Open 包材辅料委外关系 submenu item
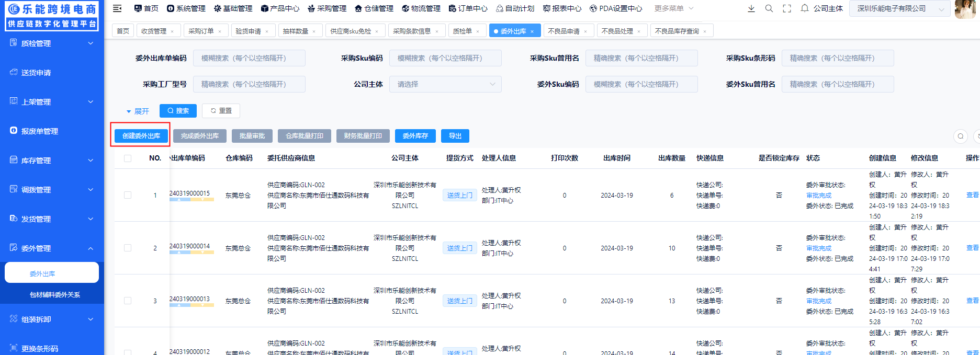The image size is (980, 355). pyautogui.click(x=55, y=295)
